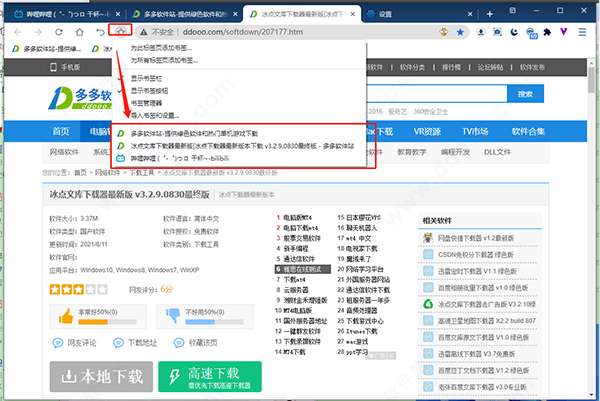Open 多多软件站 bookmark in dropdown list
Image resolution: width=600 pixels, height=401 pixels.
coord(194,134)
